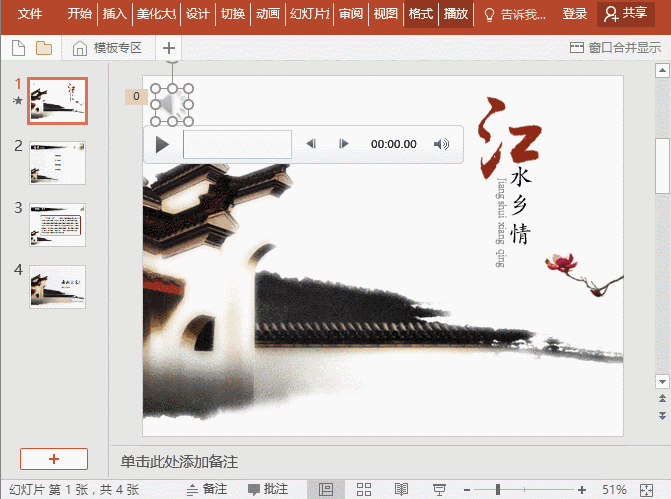
Task: Go to next slide double-arrow
Action: point(662,416)
